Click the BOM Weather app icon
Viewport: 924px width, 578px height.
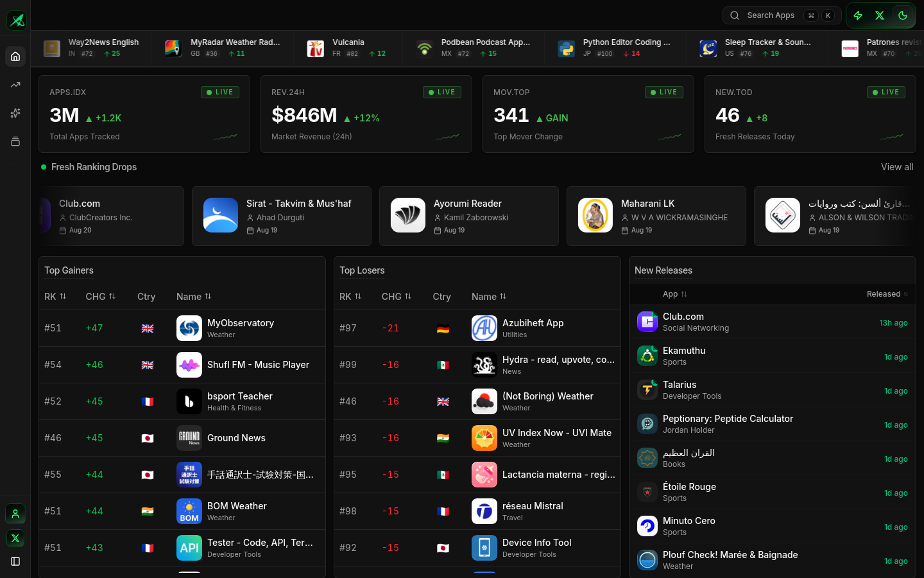[x=189, y=511]
